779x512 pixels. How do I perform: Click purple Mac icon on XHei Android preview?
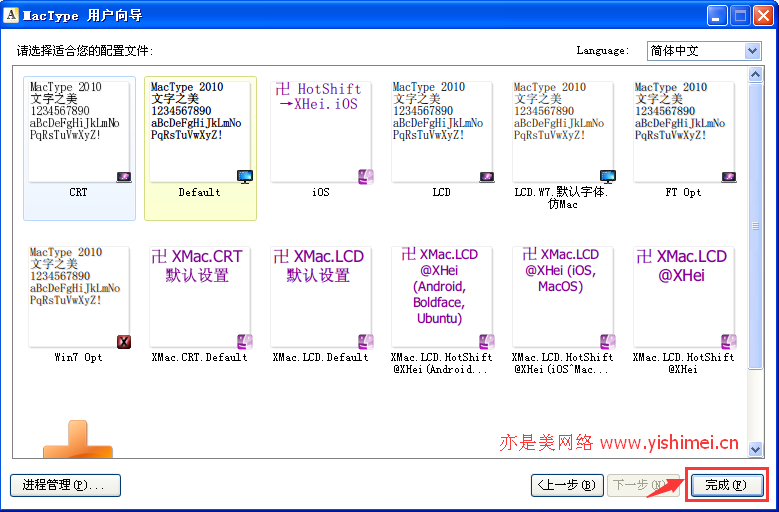(x=487, y=342)
